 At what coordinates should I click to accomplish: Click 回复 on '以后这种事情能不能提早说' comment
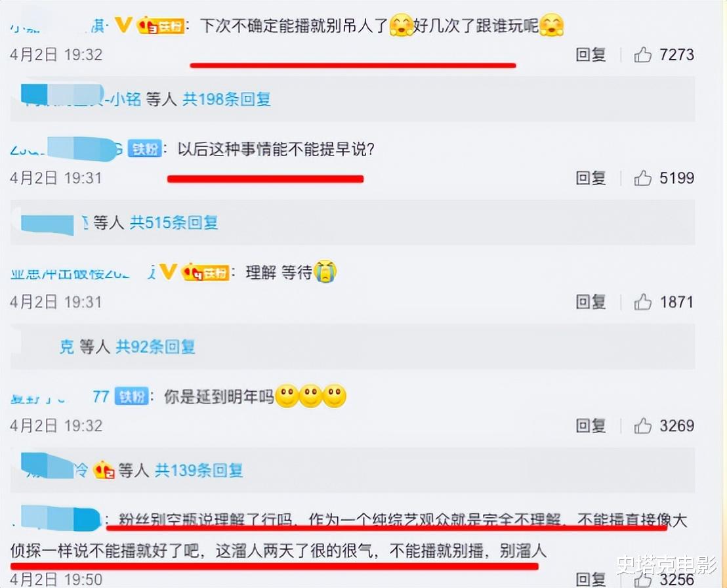(591, 178)
